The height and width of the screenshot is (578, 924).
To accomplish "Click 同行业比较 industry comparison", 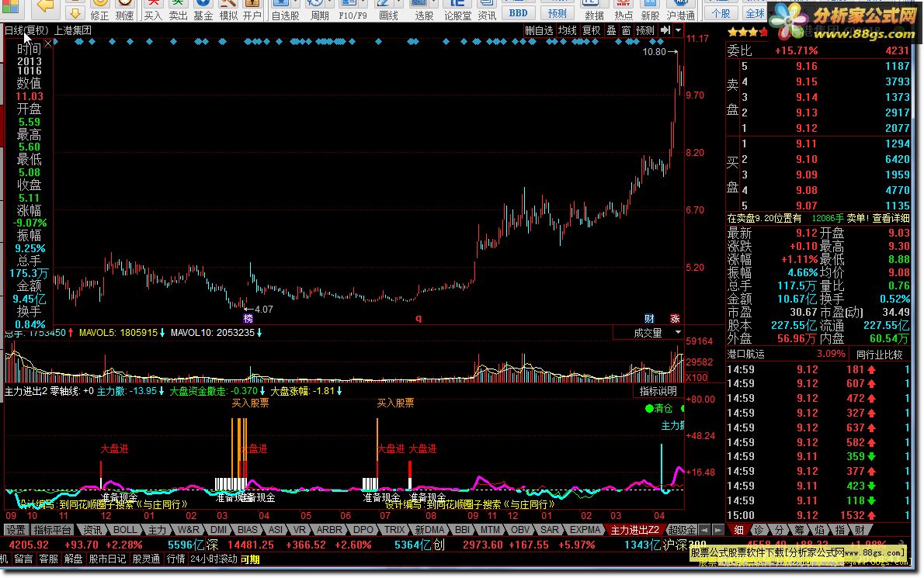I will tap(879, 355).
